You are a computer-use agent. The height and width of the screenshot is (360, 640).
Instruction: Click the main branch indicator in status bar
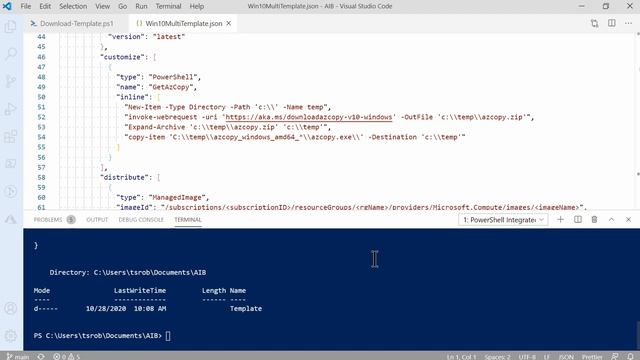pos(18,356)
